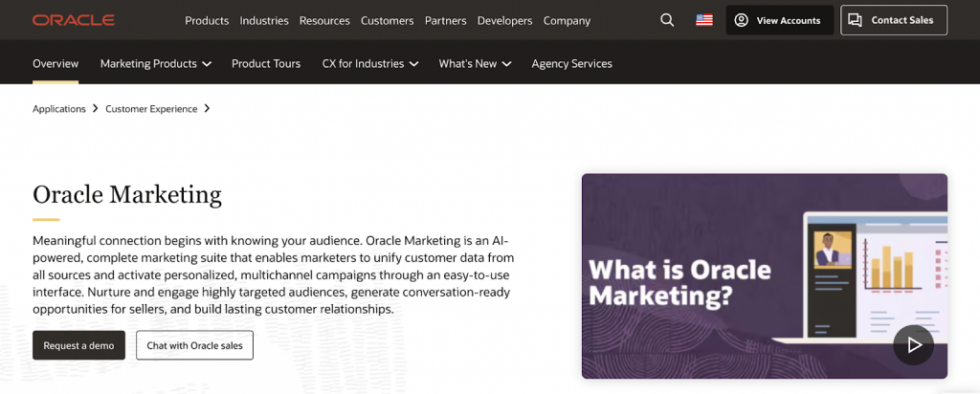Expand the What's New dropdown
980x394 pixels.
coord(475,63)
